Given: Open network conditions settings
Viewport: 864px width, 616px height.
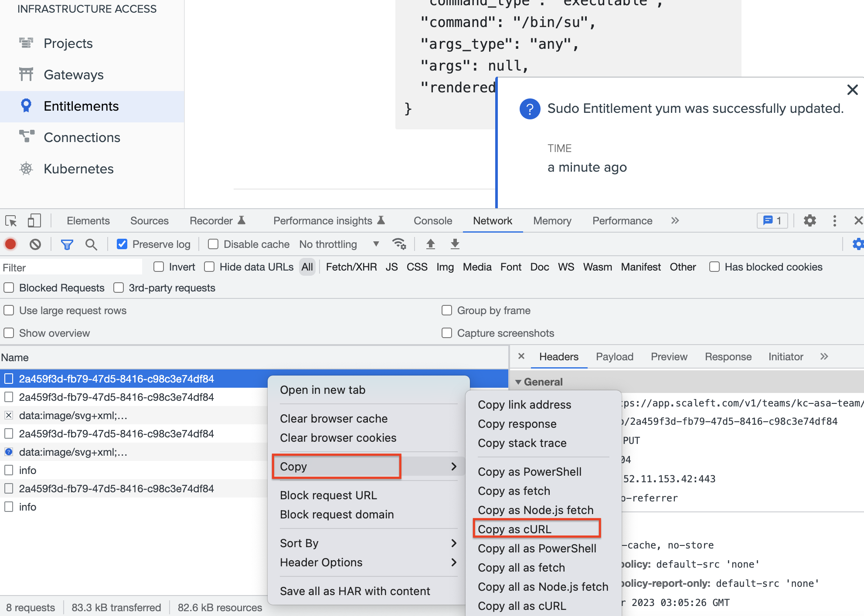Looking at the screenshot, I should (x=399, y=244).
